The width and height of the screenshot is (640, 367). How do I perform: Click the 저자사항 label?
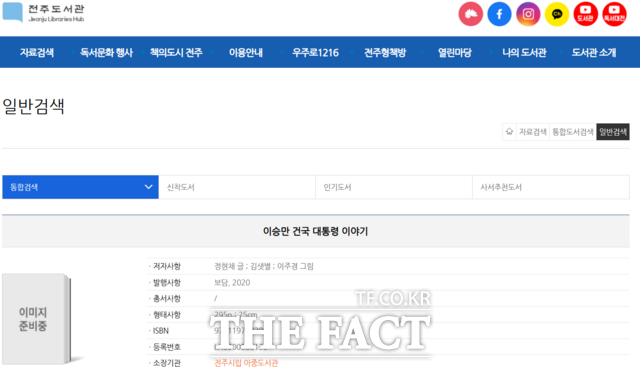coord(167,266)
